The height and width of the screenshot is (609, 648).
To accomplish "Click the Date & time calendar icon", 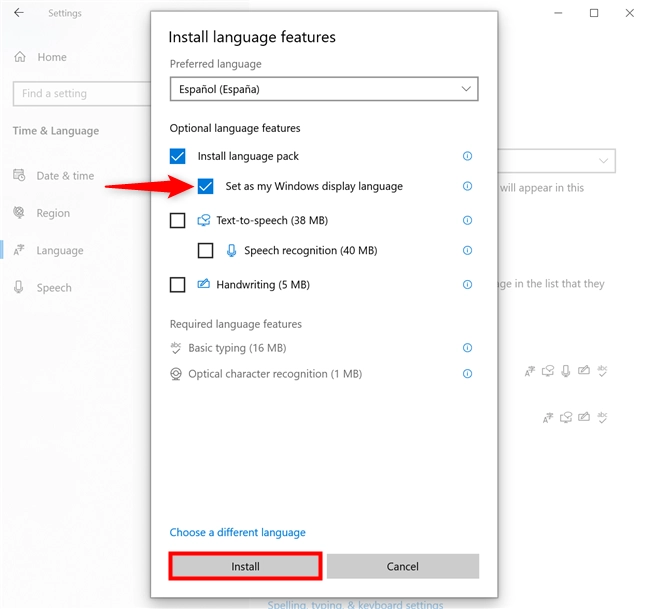I will (x=19, y=175).
